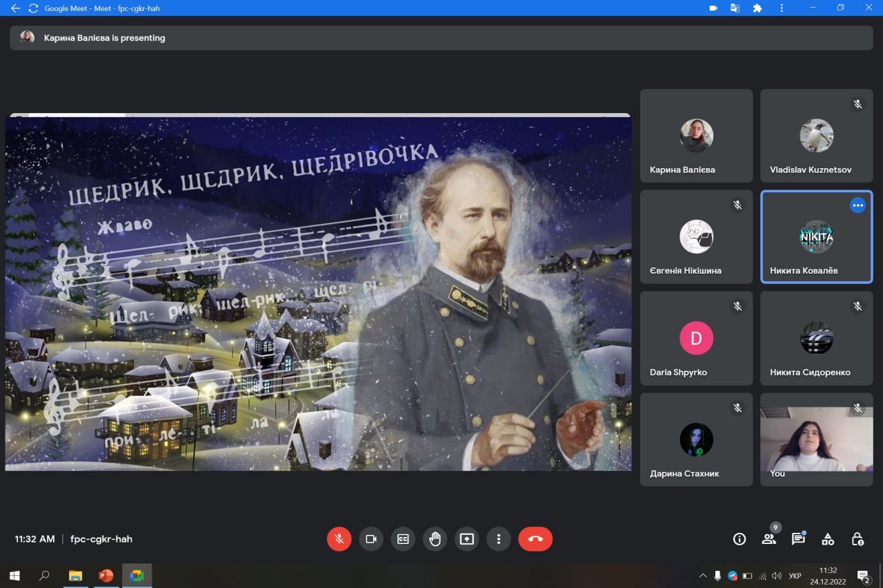Click the name label "Vladislav Kuznetsov"

pos(811,170)
